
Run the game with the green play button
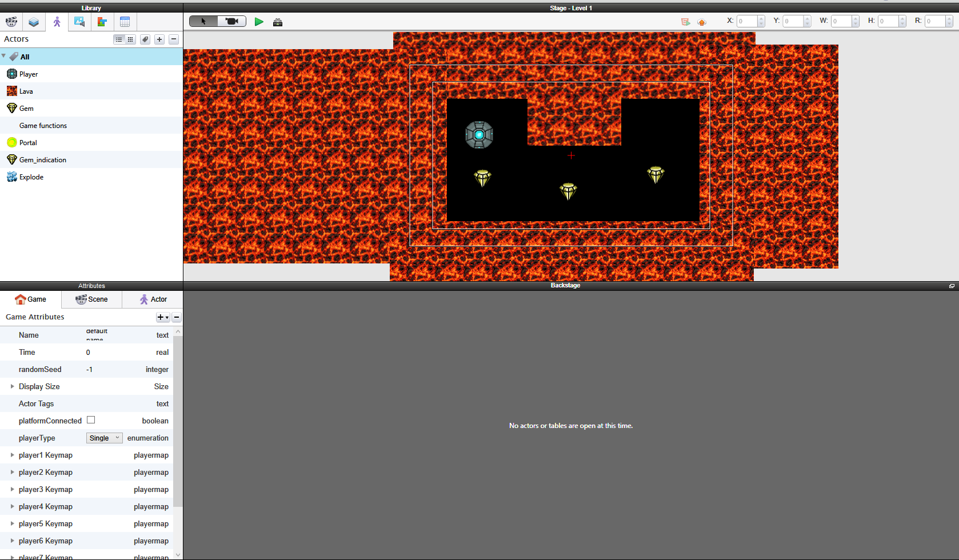click(x=259, y=21)
